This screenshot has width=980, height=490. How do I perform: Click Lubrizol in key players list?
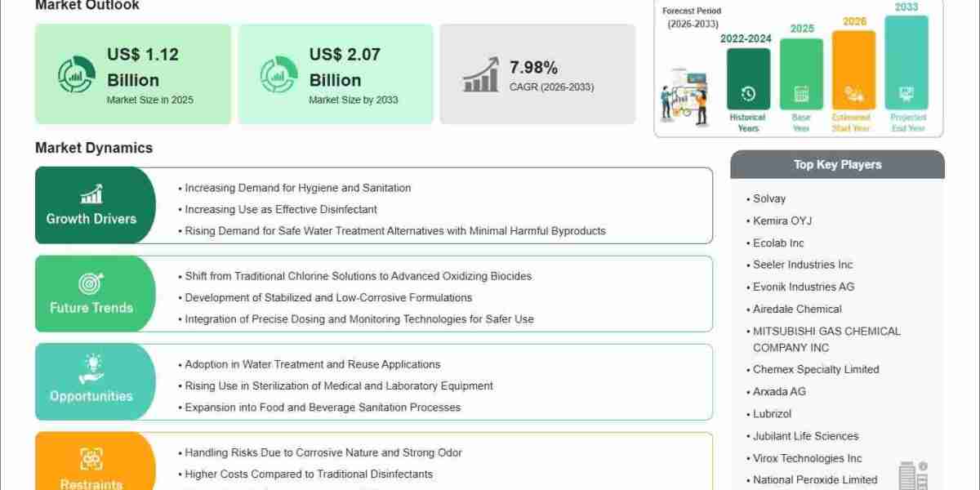(x=772, y=413)
